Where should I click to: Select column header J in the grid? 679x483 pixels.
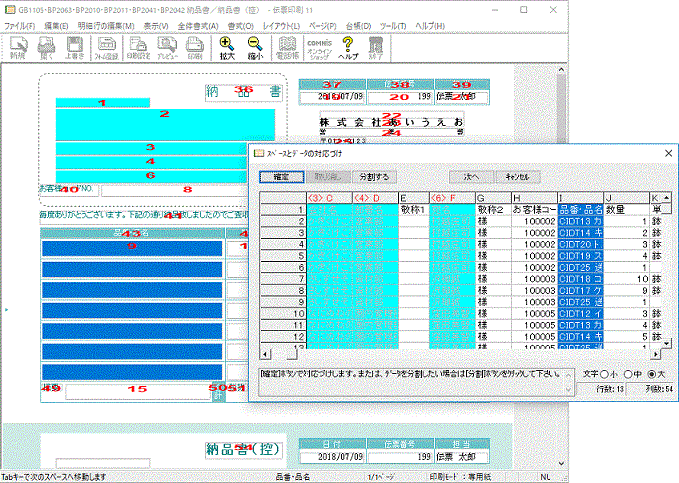(626, 198)
